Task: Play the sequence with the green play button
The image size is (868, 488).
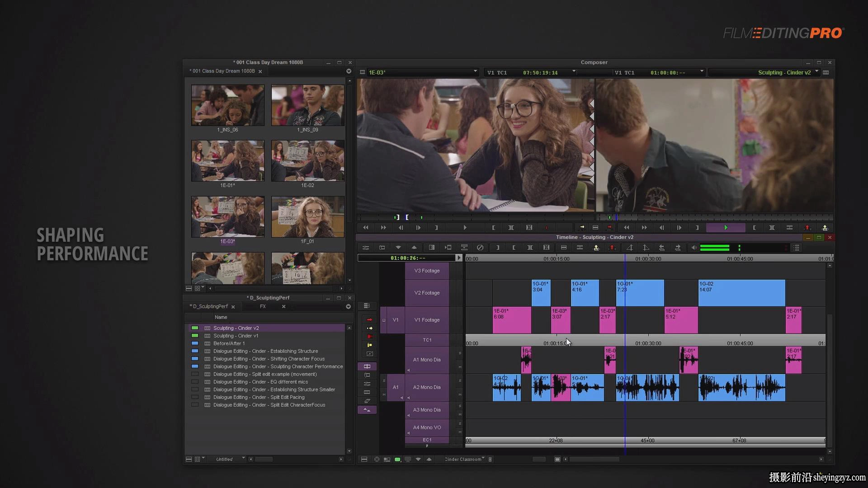Action: coord(726,228)
